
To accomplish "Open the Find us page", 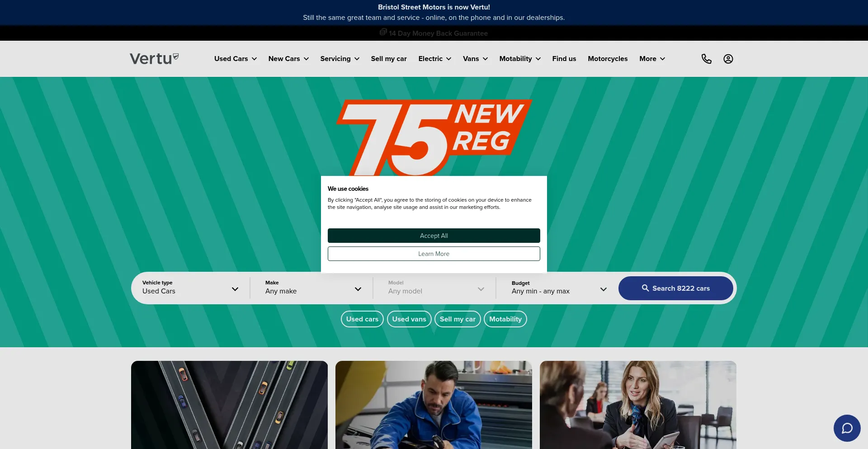I will point(564,59).
